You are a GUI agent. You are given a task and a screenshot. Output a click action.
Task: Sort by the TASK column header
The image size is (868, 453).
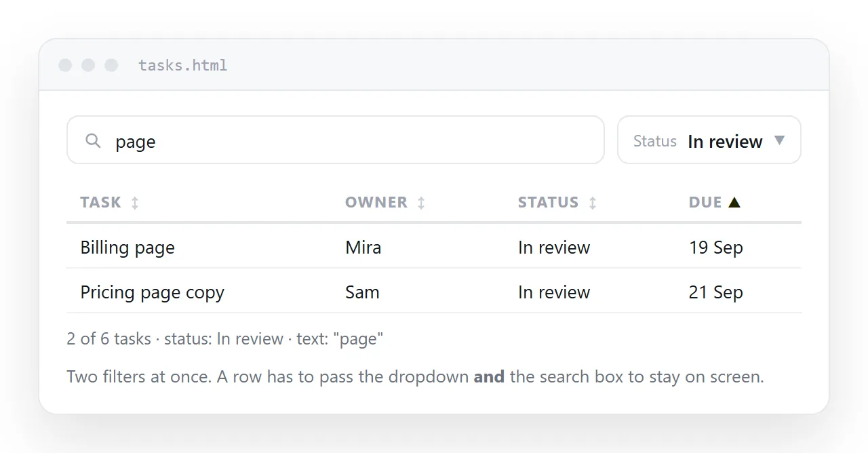tap(109, 202)
